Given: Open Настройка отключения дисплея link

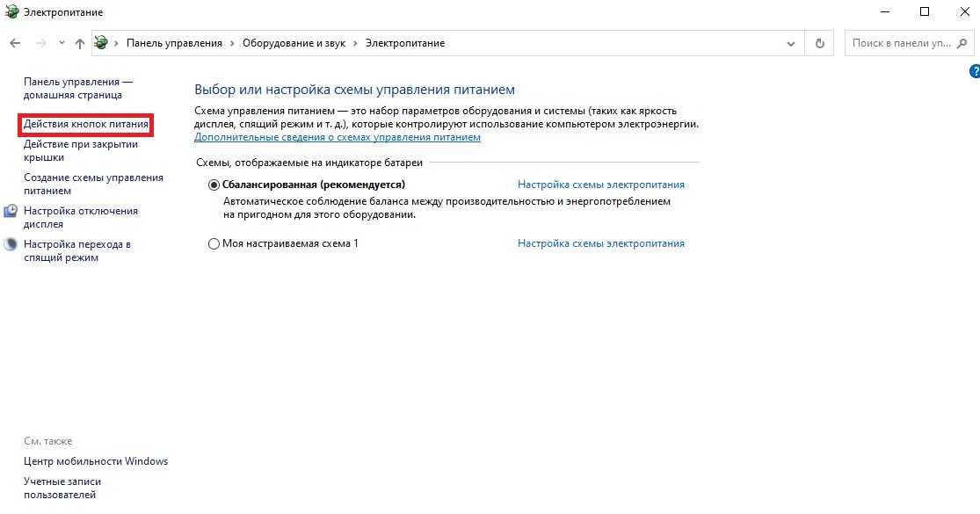Looking at the screenshot, I should coord(81,217).
